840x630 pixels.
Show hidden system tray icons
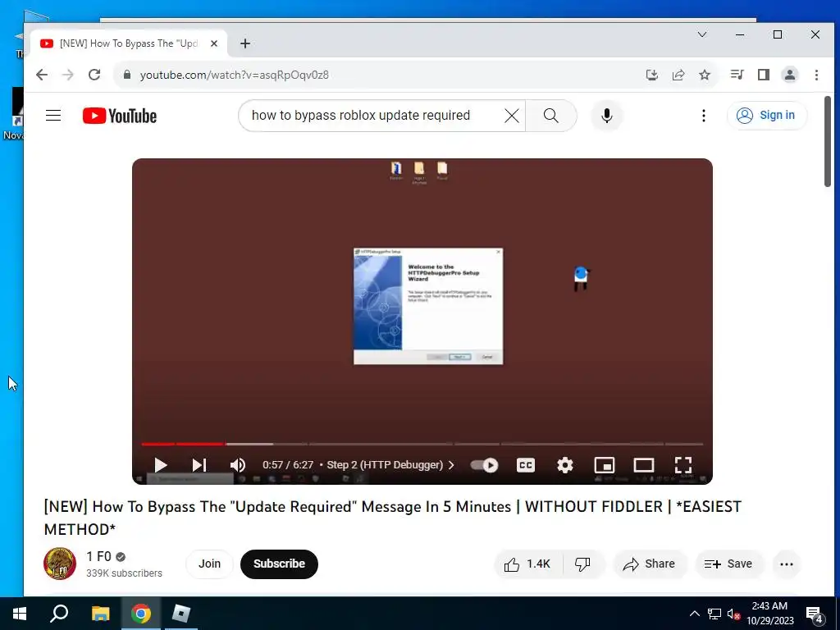694,614
